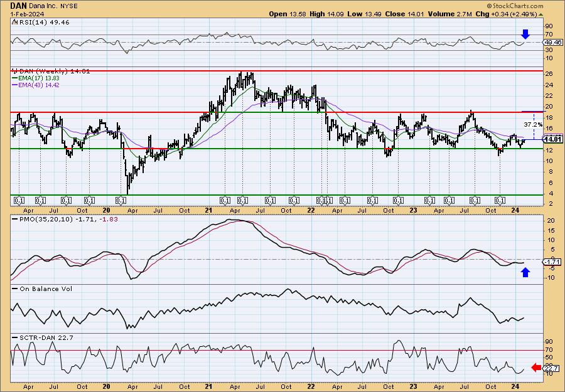The width and height of the screenshot is (565, 392).
Task: Click the EMA(17) 13.83 legend entry
Action: tap(38, 78)
